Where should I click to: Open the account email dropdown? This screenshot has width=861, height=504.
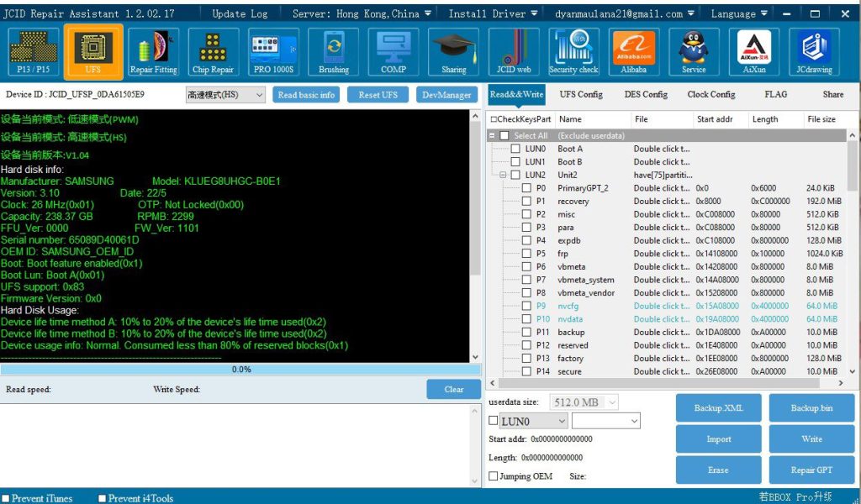click(x=625, y=13)
